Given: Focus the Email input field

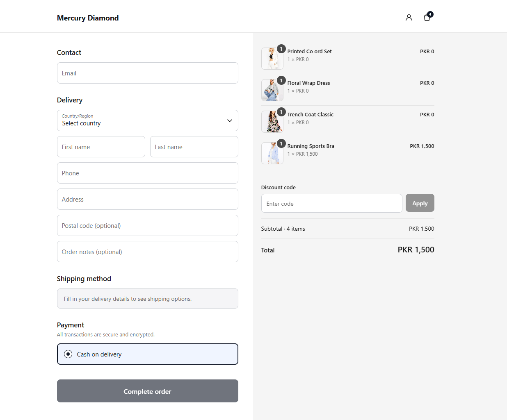Looking at the screenshot, I should pyautogui.click(x=148, y=73).
